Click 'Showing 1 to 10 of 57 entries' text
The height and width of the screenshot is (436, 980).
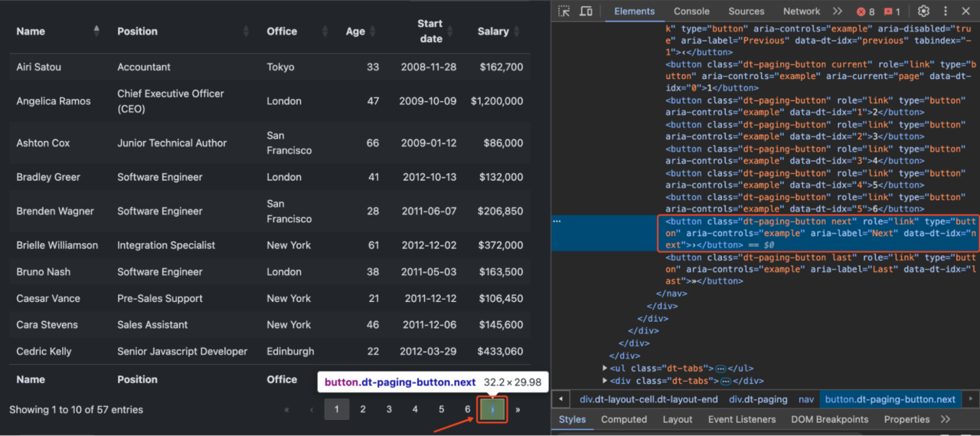click(76, 409)
